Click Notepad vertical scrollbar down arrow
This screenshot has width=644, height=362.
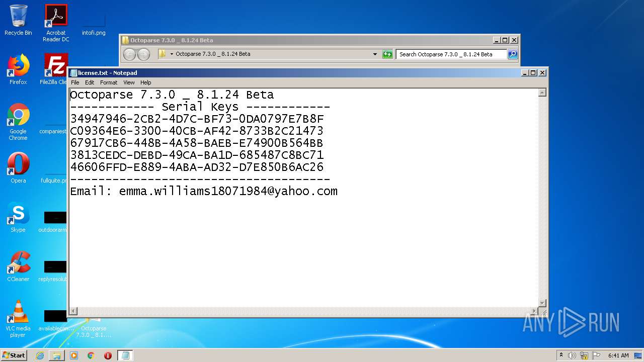tap(542, 303)
